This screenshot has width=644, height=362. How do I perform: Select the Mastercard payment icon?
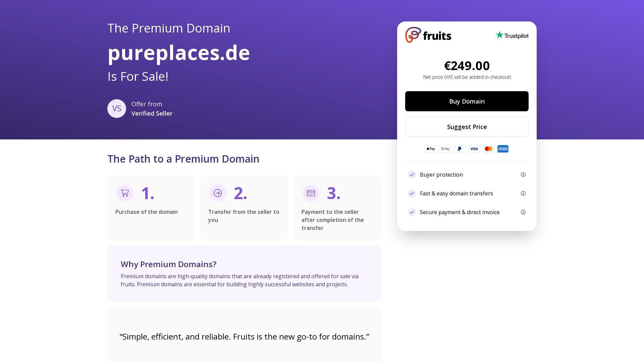(488, 149)
